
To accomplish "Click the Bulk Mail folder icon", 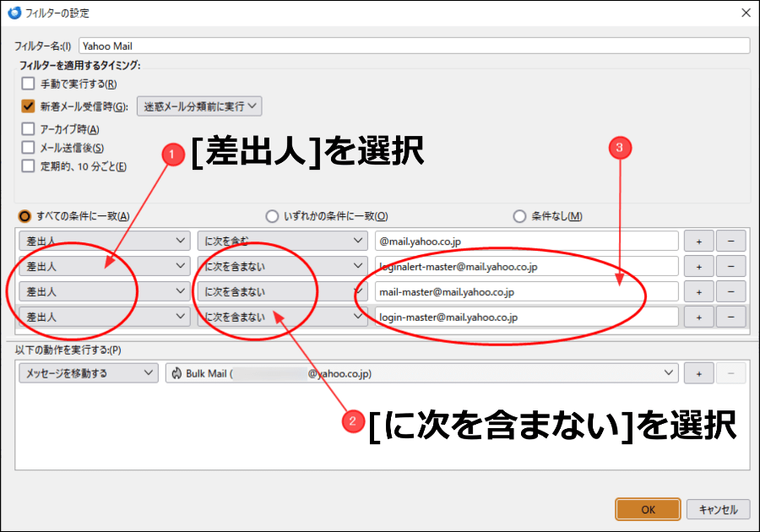I will tap(177, 373).
